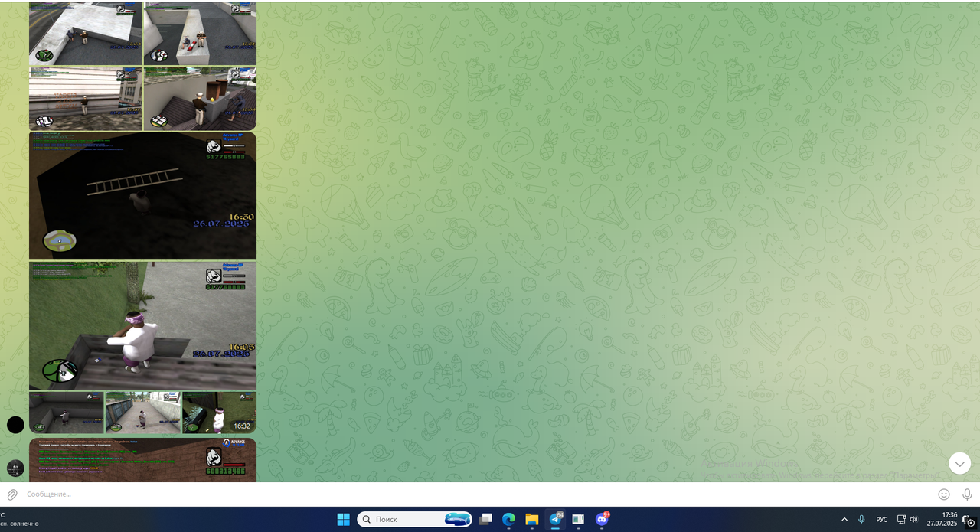Open the weather widget showing 'солнечно'
Screen dimensions: 980x532
[20, 519]
